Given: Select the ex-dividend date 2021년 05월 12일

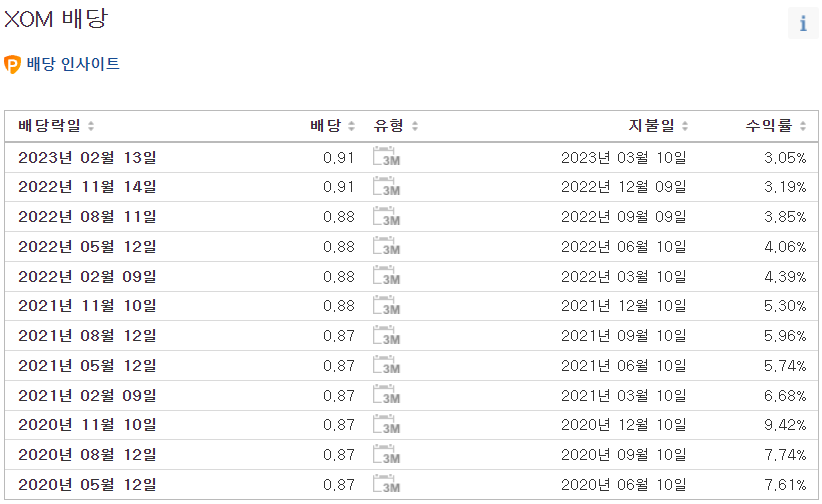Looking at the screenshot, I should 87,366.
